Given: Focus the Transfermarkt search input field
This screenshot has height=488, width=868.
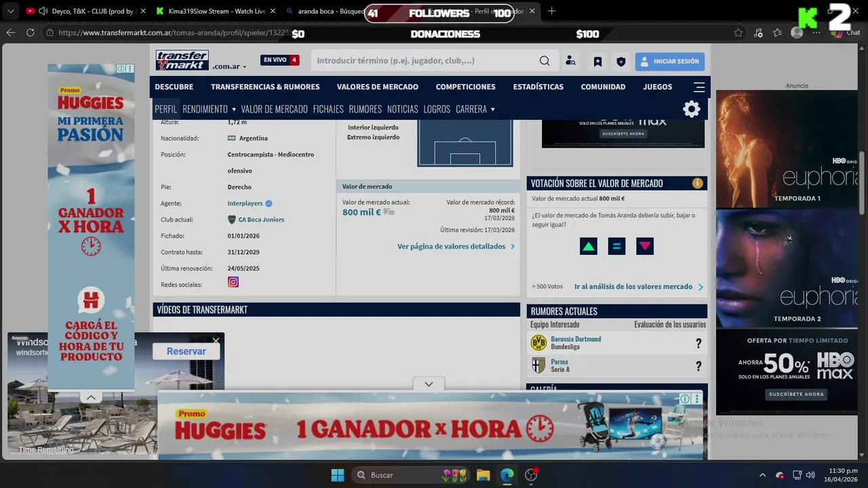Looking at the screenshot, I should (426, 60).
